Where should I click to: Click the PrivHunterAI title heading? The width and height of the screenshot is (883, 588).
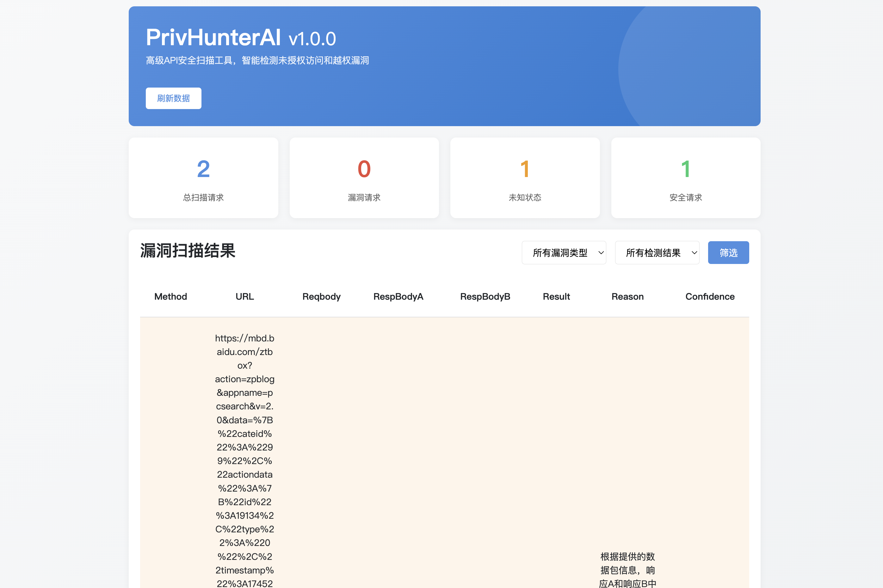click(213, 38)
